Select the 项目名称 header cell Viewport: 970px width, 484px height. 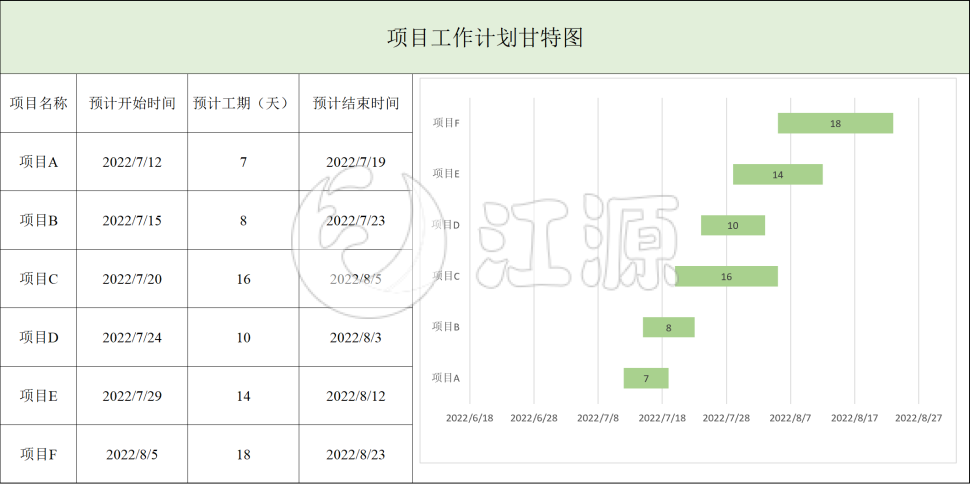(x=38, y=103)
